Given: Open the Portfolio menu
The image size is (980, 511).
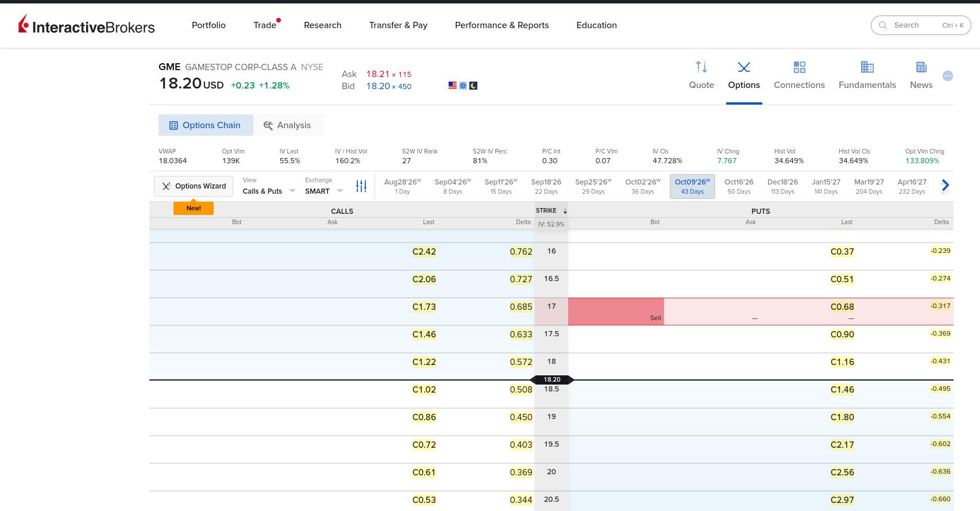Looking at the screenshot, I should 209,25.
